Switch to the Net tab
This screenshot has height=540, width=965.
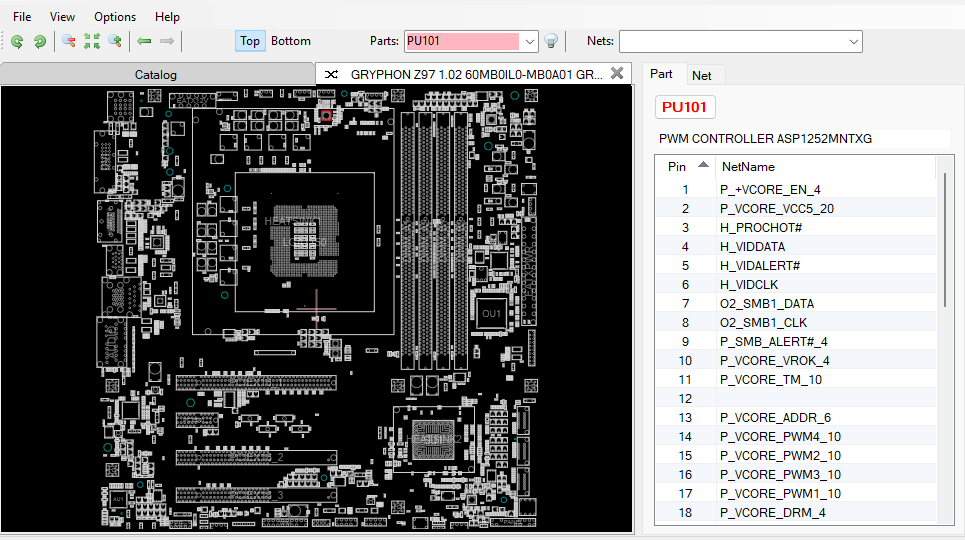702,75
